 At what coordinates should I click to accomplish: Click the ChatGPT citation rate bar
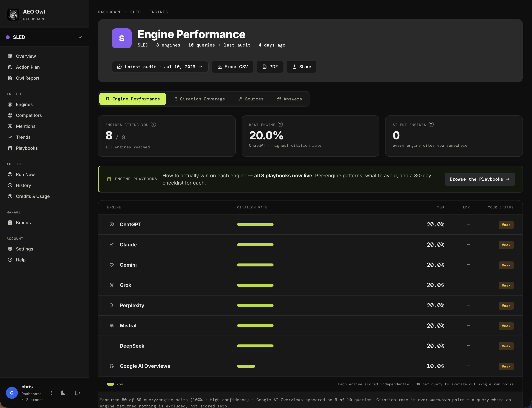255,224
